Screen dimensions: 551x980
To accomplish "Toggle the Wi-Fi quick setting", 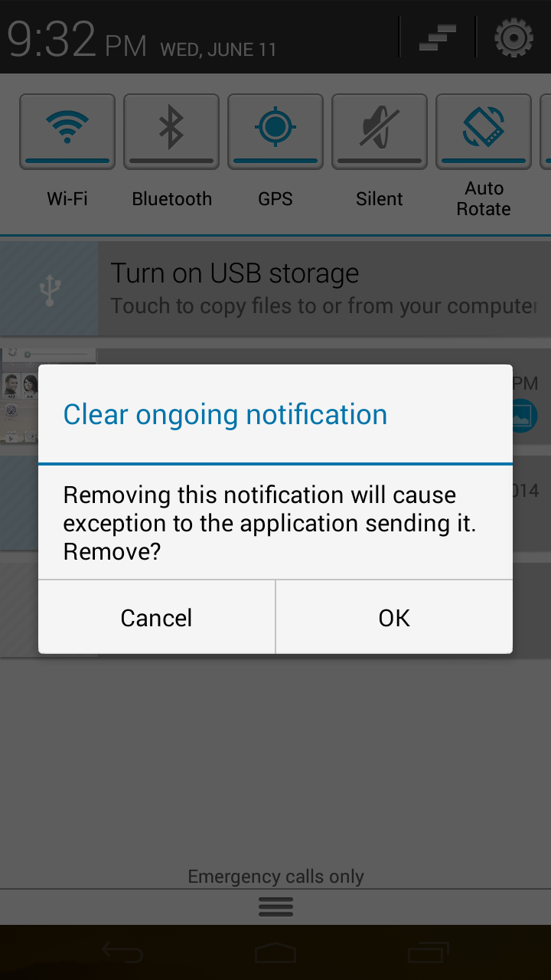I will 67,131.
